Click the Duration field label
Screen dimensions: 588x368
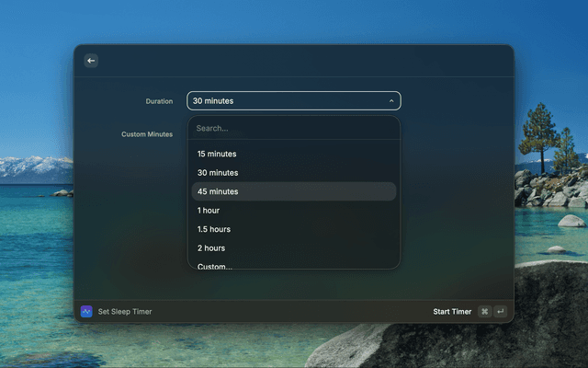[159, 101]
